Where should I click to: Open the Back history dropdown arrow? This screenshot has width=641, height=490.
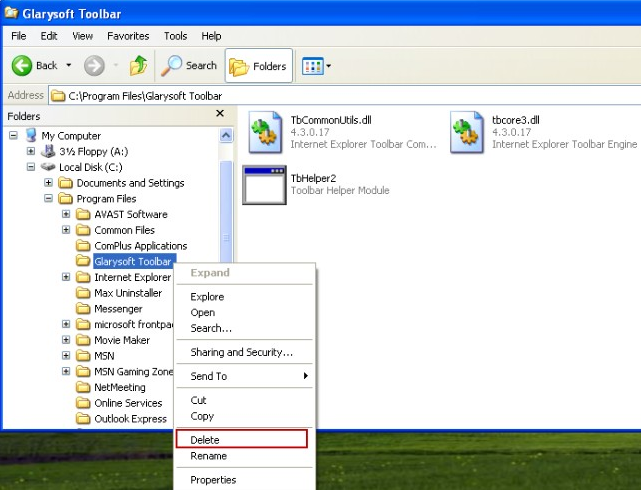click(x=69, y=65)
